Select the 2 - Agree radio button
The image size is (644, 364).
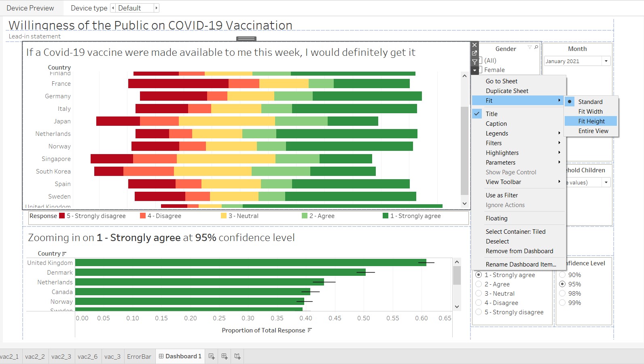pos(479,284)
